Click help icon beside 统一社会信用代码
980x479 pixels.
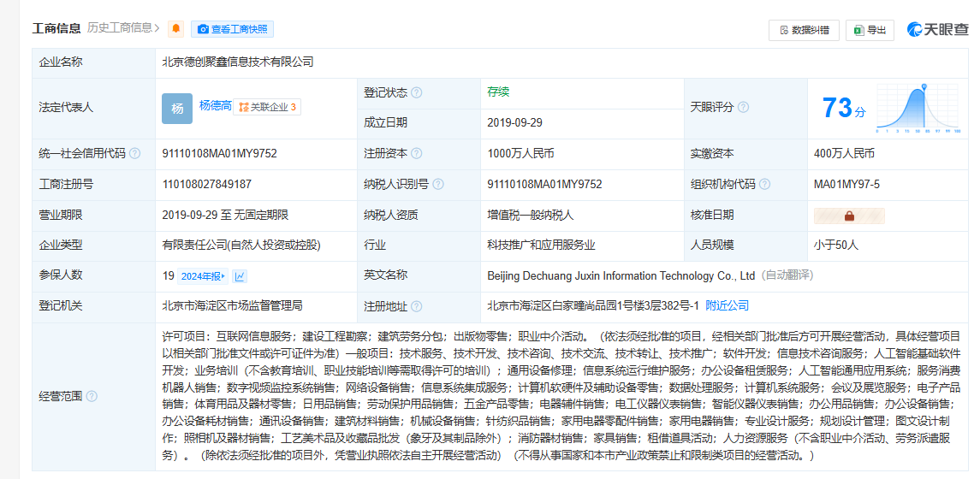[134, 154]
